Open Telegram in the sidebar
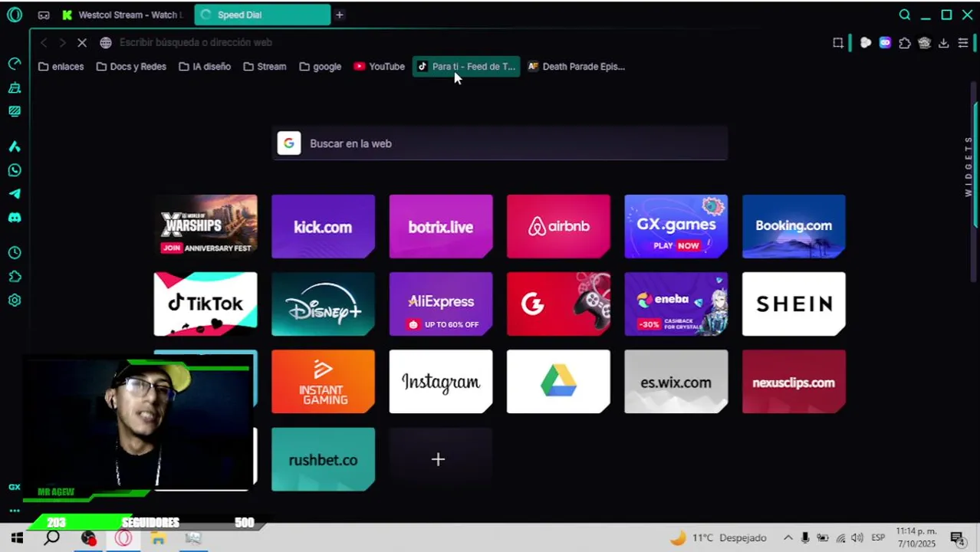 coord(14,194)
